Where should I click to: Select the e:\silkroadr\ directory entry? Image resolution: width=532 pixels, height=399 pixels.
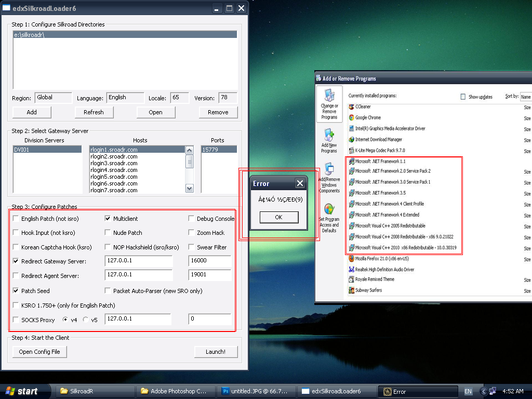[125, 35]
